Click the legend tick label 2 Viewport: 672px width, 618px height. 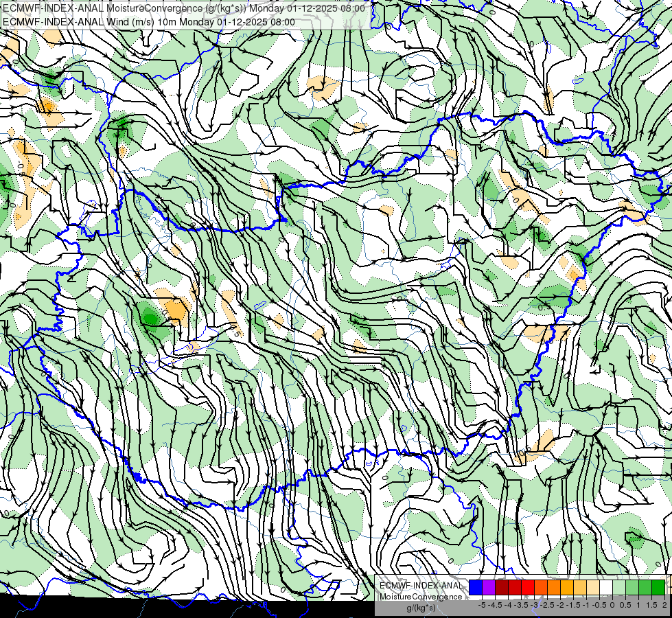tap(664, 605)
